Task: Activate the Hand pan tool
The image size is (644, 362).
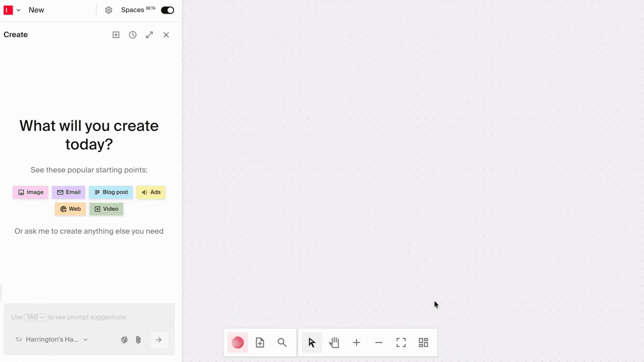Action: click(334, 343)
